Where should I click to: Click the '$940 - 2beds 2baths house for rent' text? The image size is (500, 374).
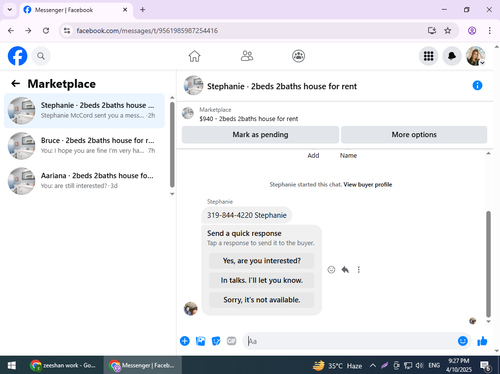(249, 119)
